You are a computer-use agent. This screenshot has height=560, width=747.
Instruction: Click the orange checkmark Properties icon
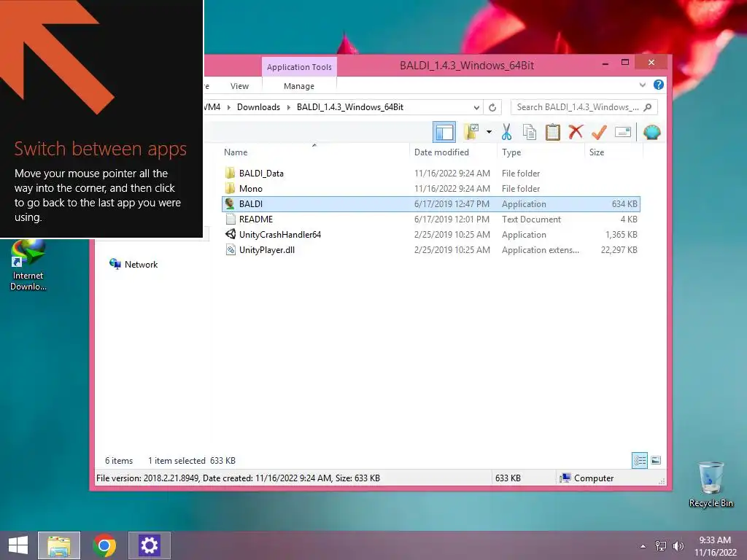click(x=599, y=132)
